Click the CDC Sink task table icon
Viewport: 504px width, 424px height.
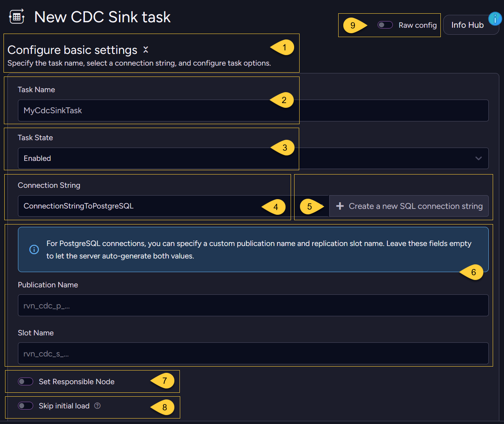coord(17,16)
